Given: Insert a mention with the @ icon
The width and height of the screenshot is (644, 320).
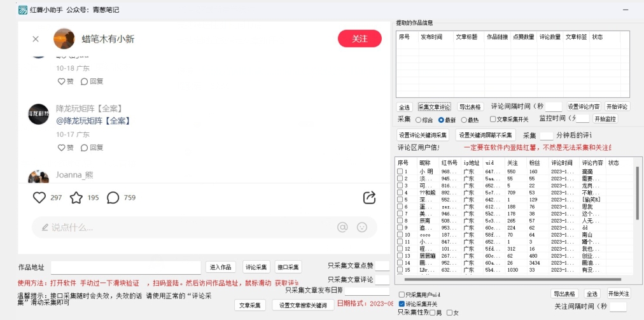Looking at the screenshot, I should pyautogui.click(x=342, y=227).
